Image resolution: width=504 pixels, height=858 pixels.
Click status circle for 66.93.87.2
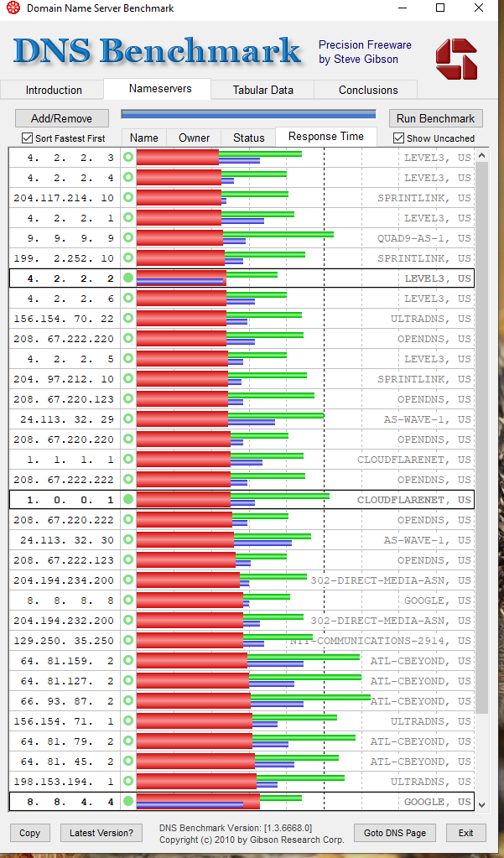(128, 700)
